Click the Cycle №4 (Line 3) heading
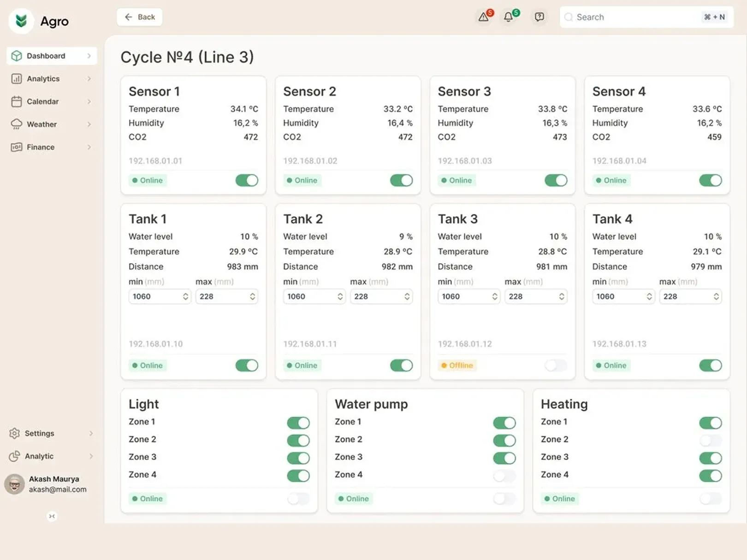This screenshot has height=560, width=747. pyautogui.click(x=187, y=57)
